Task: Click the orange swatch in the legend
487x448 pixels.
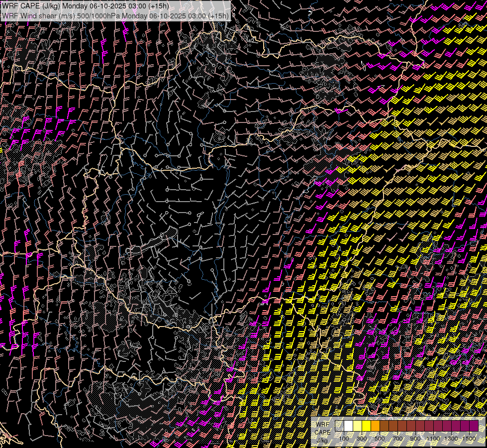Action: point(376,426)
